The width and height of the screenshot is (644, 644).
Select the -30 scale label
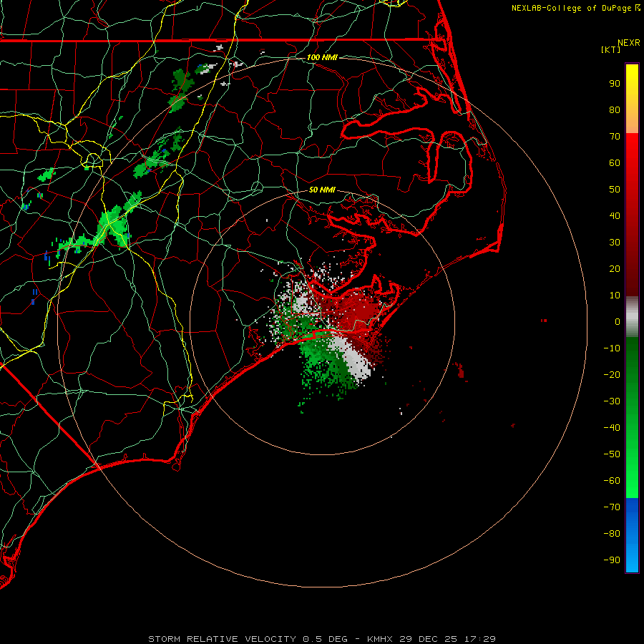(x=612, y=401)
